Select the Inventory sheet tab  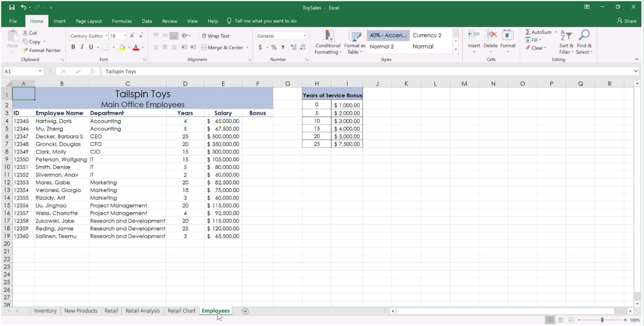pos(45,311)
